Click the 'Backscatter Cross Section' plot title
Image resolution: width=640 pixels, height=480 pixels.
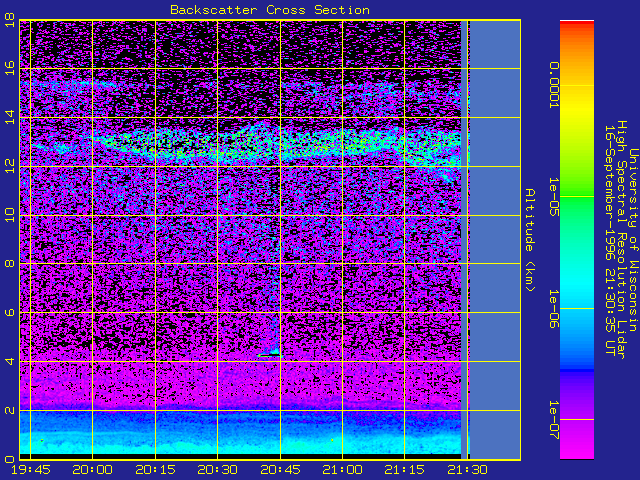click(x=270, y=10)
